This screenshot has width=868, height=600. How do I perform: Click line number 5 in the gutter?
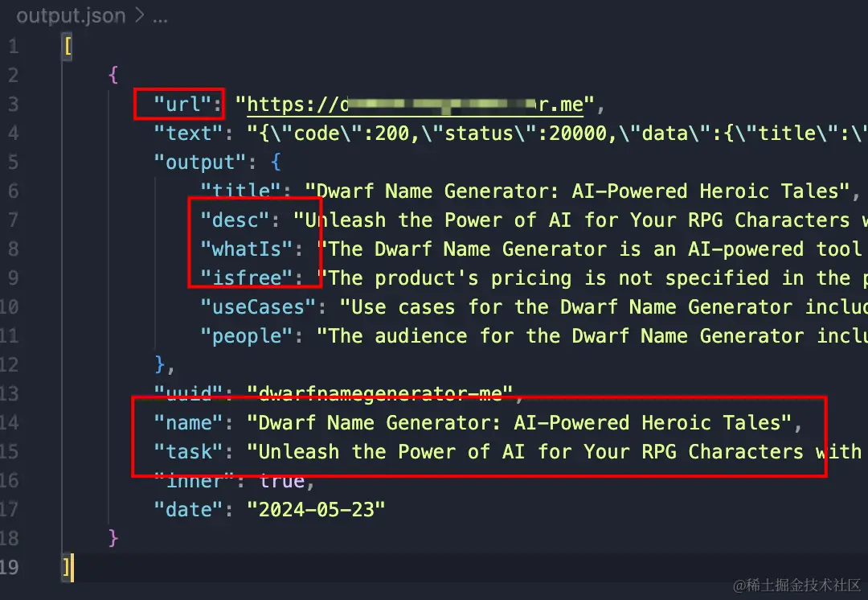tap(14, 162)
